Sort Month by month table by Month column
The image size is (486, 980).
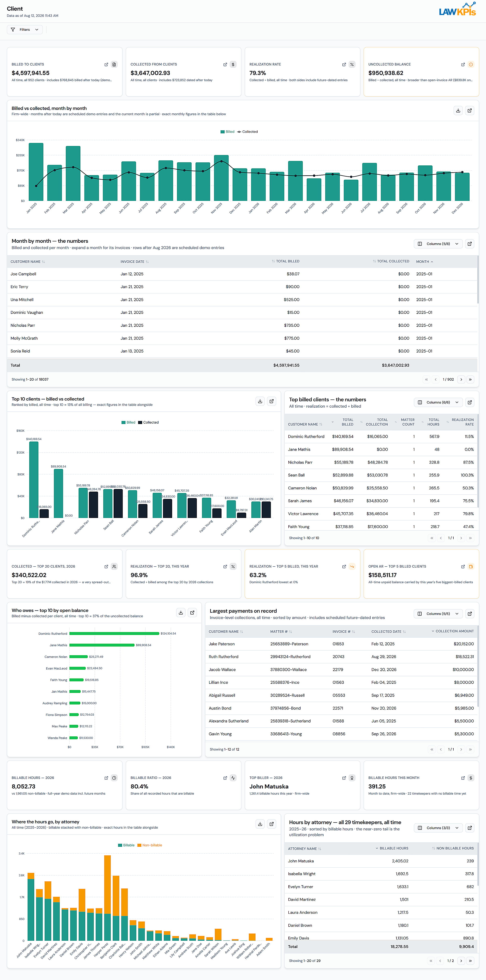(x=424, y=262)
